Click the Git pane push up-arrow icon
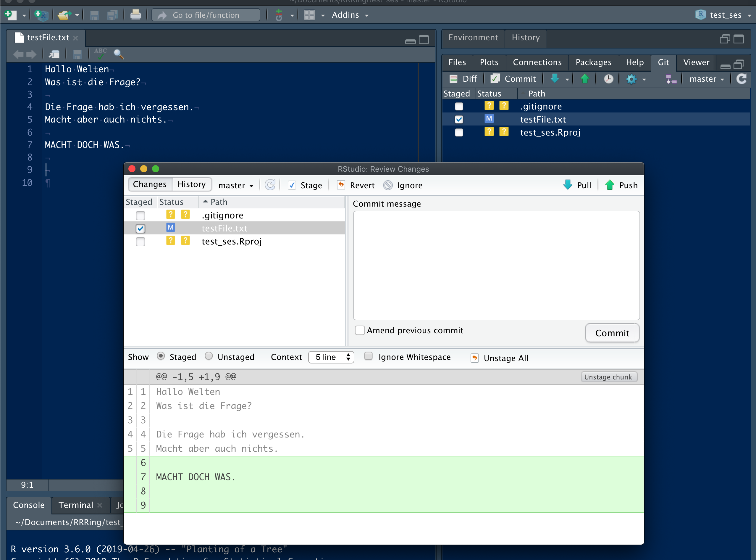Image resolution: width=756 pixels, height=560 pixels. tap(585, 79)
